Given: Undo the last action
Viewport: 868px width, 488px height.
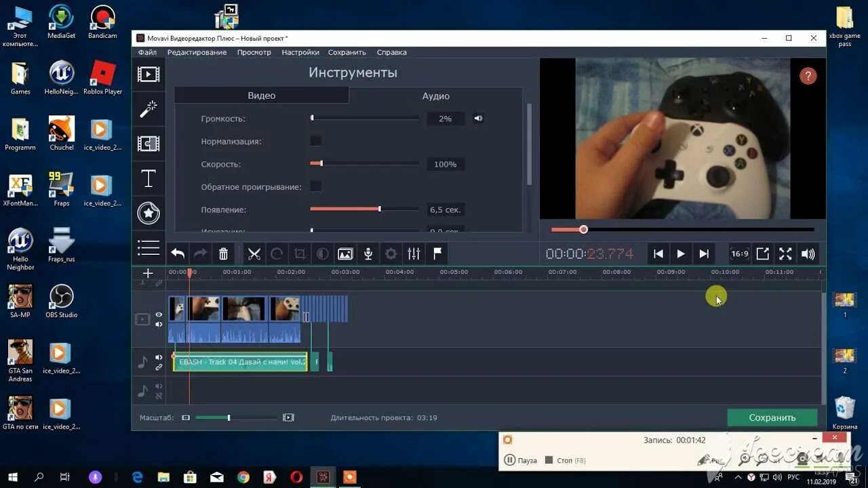Looking at the screenshot, I should tap(178, 253).
